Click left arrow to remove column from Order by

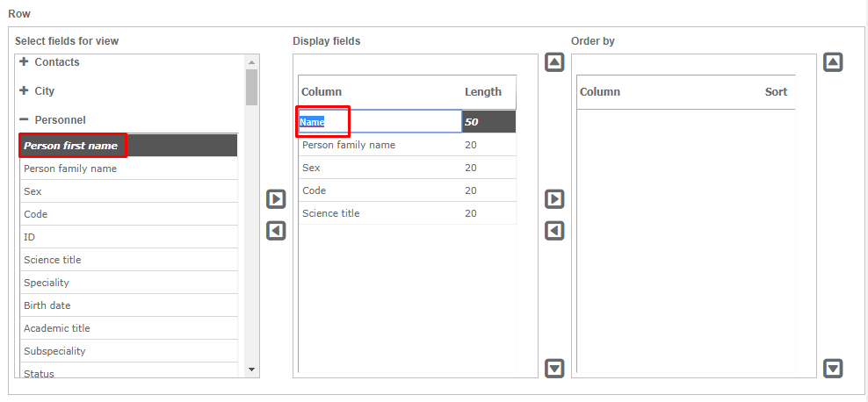tap(554, 231)
